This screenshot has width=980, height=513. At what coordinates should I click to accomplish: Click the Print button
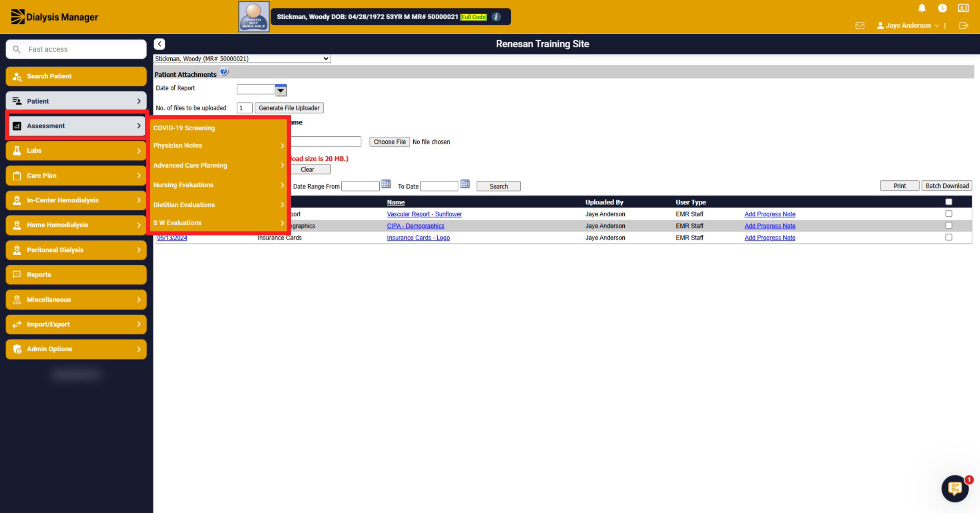click(900, 186)
